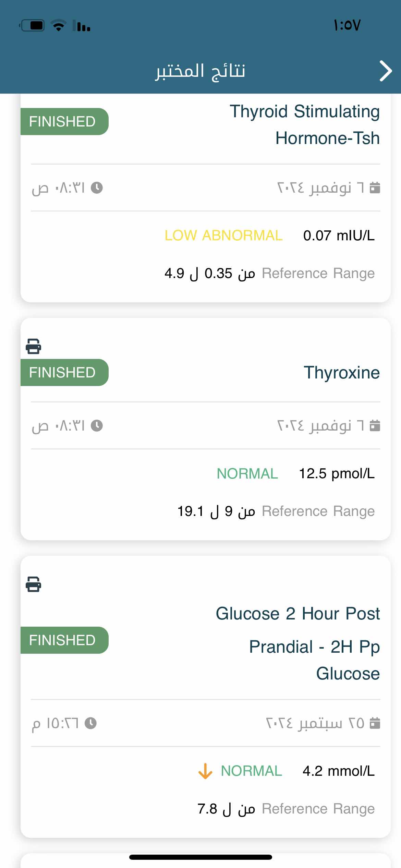The height and width of the screenshot is (868, 401).
Task: Tap FINISHED badge on Thyroxine card
Action: point(64,373)
